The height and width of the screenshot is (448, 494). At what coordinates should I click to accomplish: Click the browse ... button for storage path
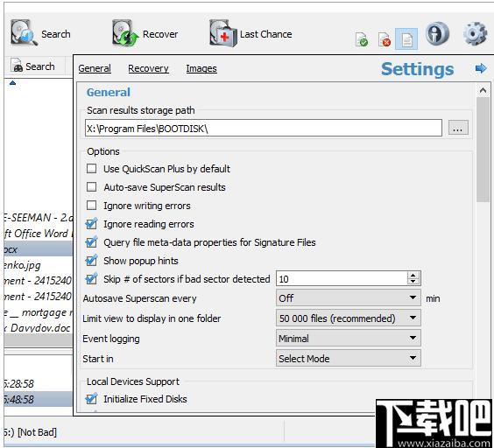coord(458,128)
